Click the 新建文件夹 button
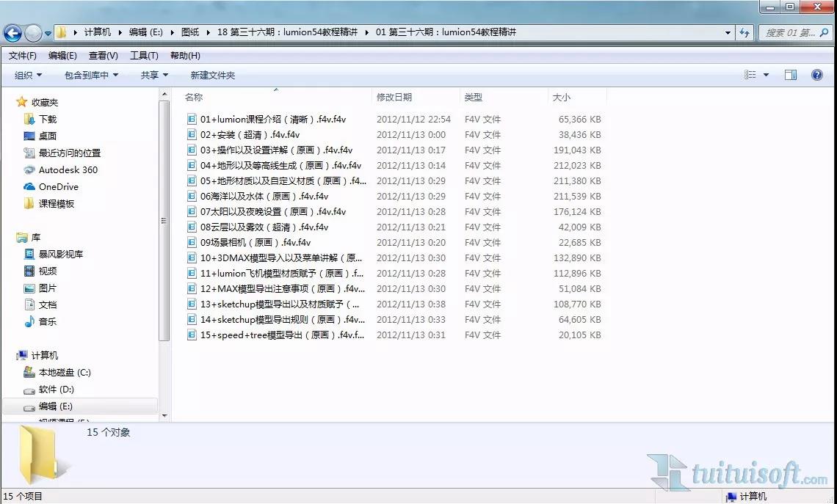The image size is (837, 504). (x=212, y=75)
